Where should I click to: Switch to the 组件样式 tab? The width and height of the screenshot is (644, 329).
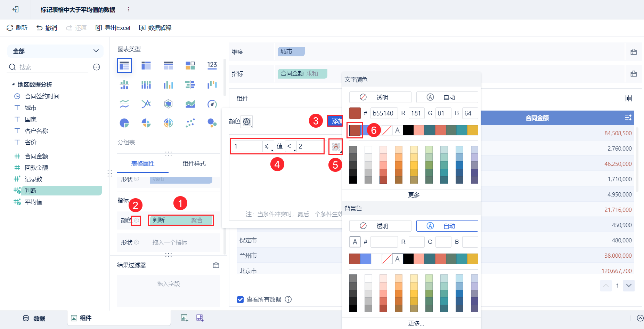click(x=194, y=163)
